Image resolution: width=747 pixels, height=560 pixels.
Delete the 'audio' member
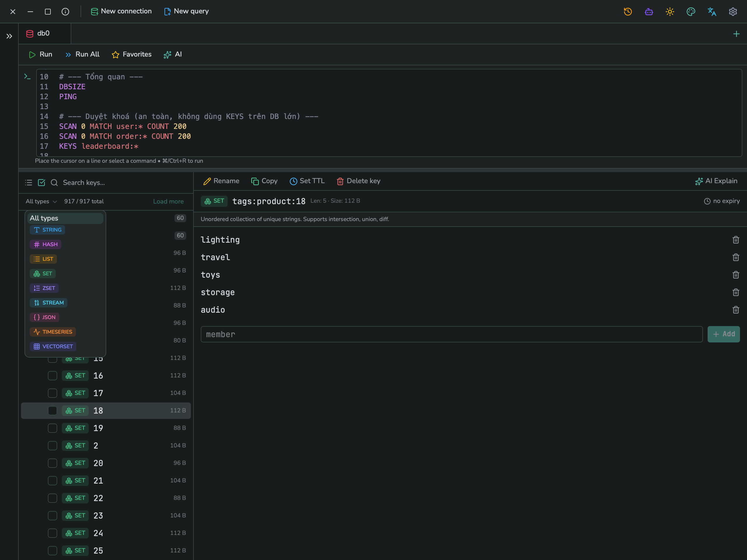point(736,310)
